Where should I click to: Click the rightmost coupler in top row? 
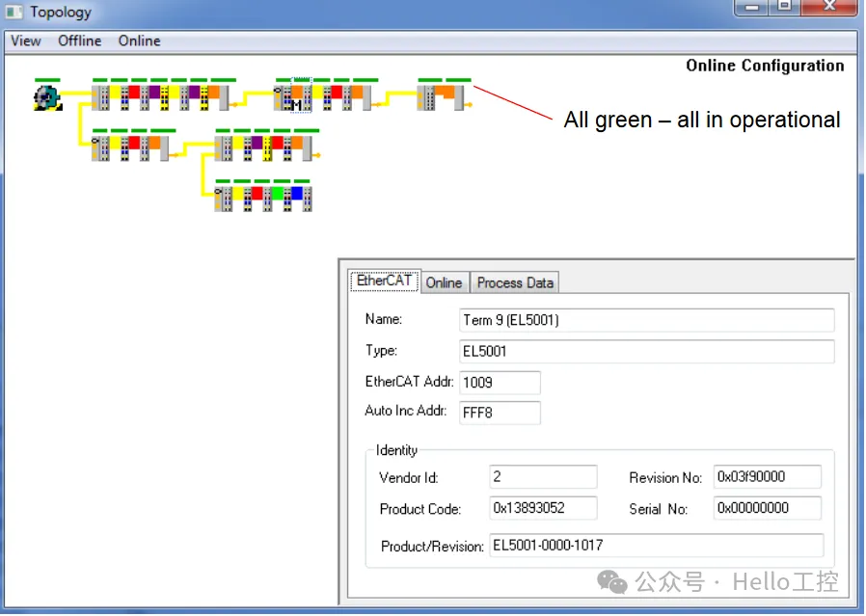(425, 96)
